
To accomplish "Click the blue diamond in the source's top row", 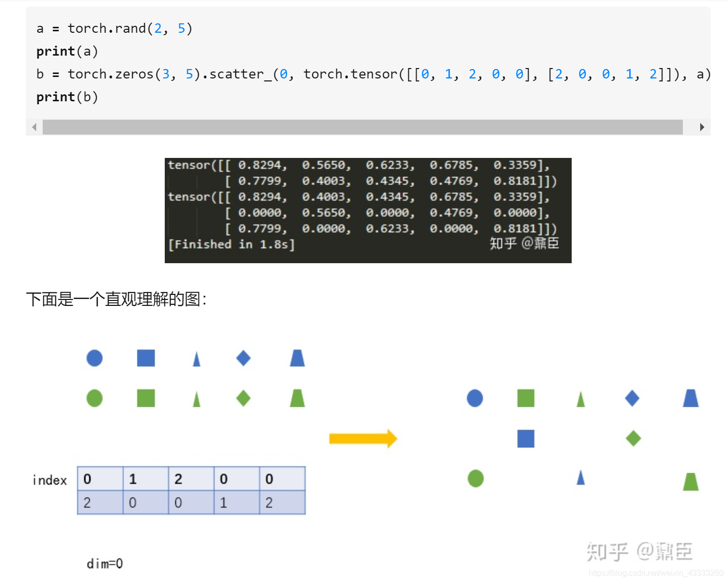I will pos(243,358).
